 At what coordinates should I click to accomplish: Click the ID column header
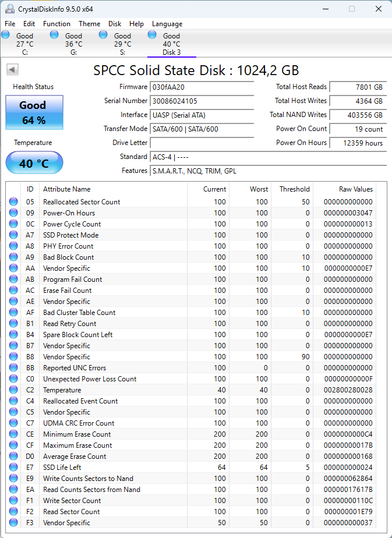click(x=30, y=189)
